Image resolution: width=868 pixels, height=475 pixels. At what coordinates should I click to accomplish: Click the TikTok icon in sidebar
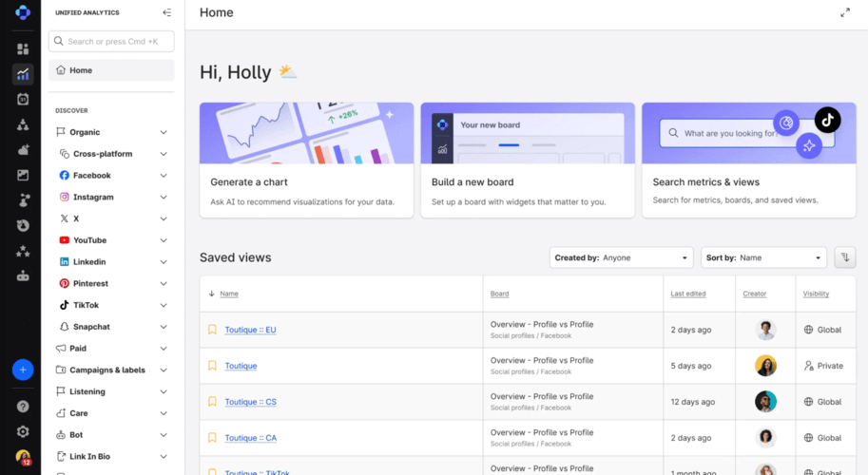pos(65,305)
